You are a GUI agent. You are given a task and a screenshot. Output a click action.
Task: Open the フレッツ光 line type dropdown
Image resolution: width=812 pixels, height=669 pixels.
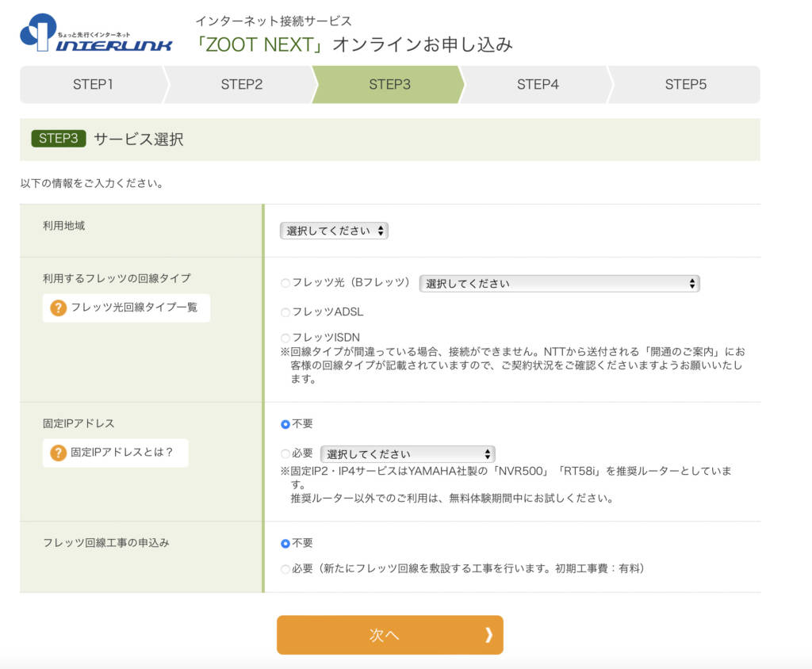click(559, 284)
